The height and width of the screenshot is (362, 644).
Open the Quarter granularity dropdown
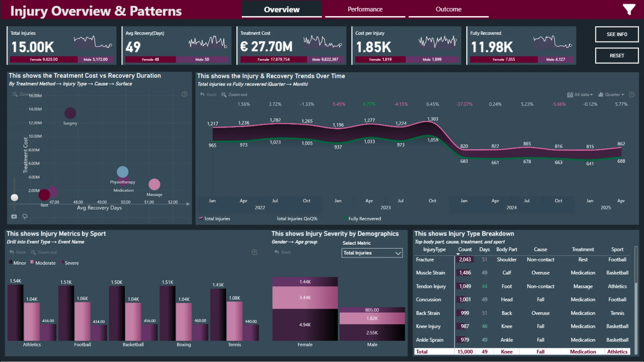(611, 95)
